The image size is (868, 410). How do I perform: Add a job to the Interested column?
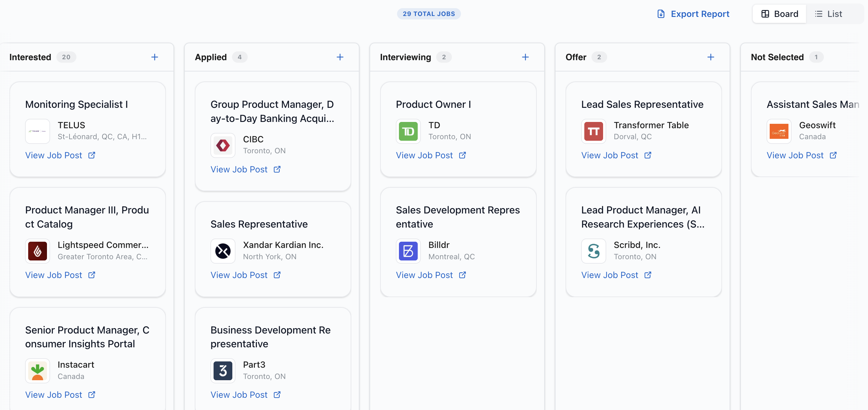pyautogui.click(x=155, y=57)
